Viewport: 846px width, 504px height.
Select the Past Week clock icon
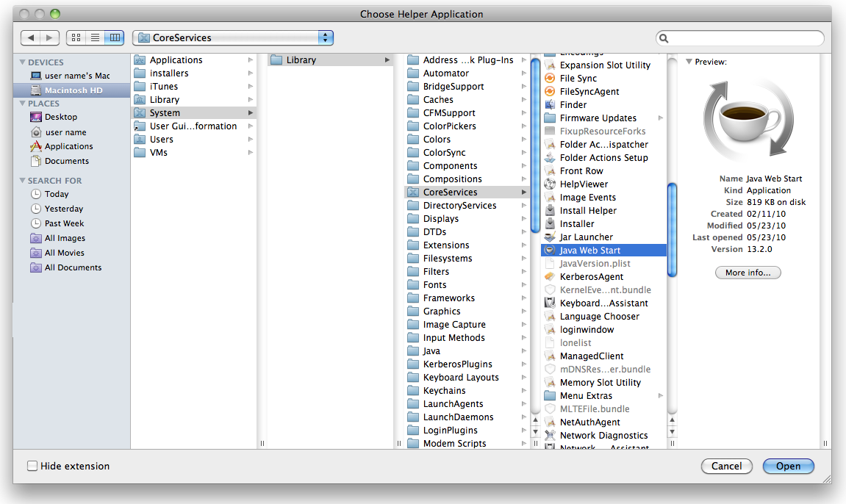(36, 223)
